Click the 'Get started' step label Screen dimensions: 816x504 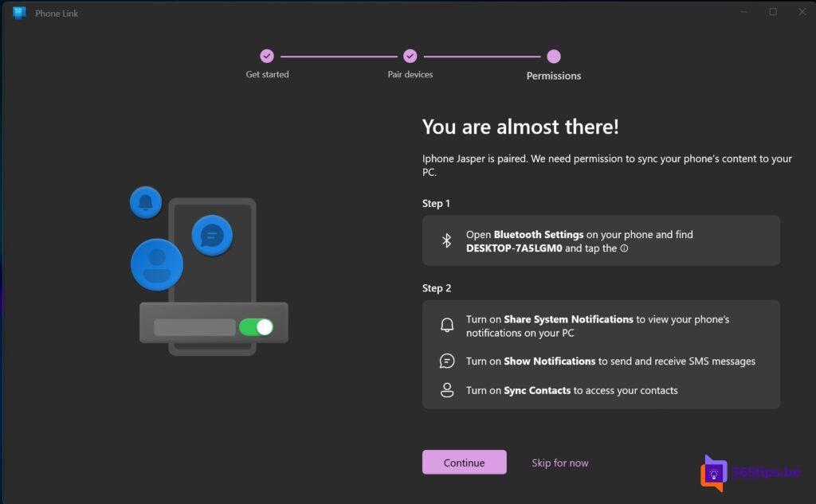click(x=267, y=74)
